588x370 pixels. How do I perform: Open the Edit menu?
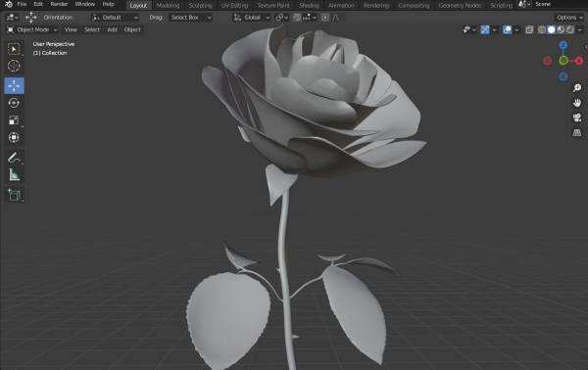pyautogui.click(x=38, y=5)
